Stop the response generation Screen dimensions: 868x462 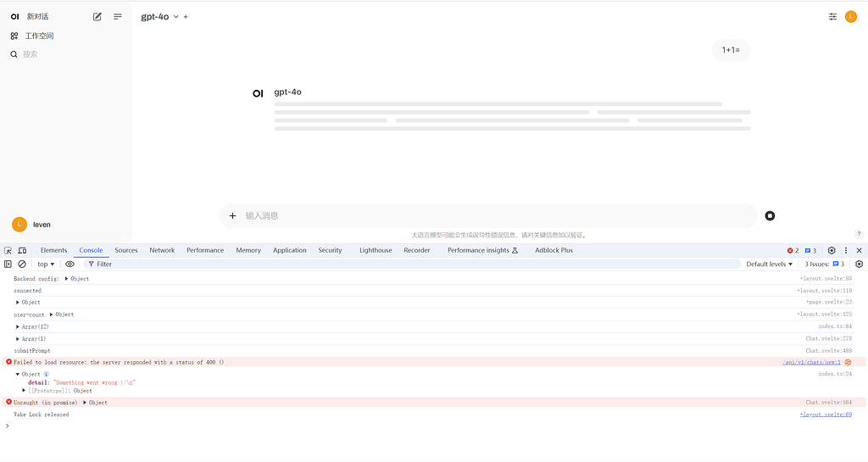770,216
